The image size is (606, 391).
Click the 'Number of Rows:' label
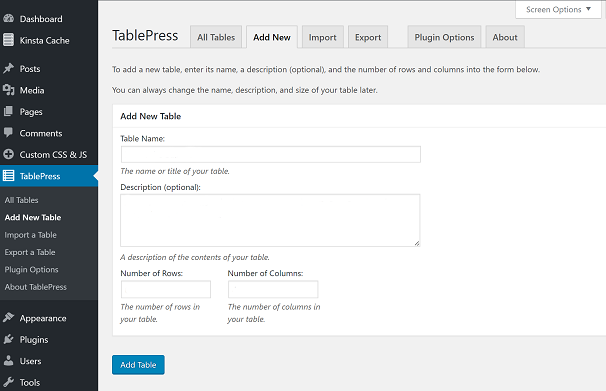(152, 273)
